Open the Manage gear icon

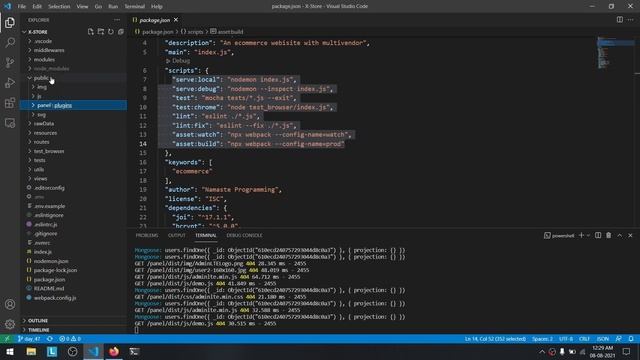tap(10, 324)
